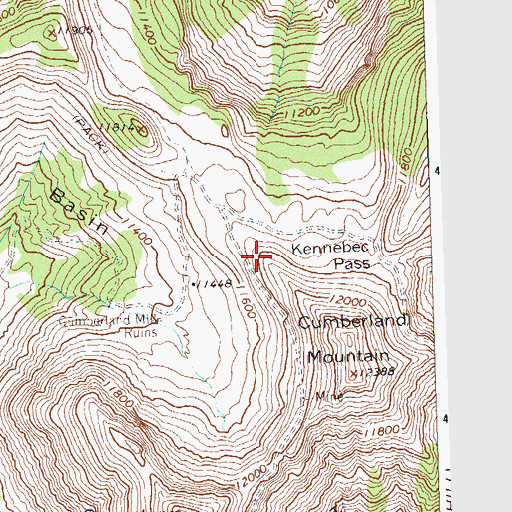Click the Kennebec Pass label

(331, 256)
